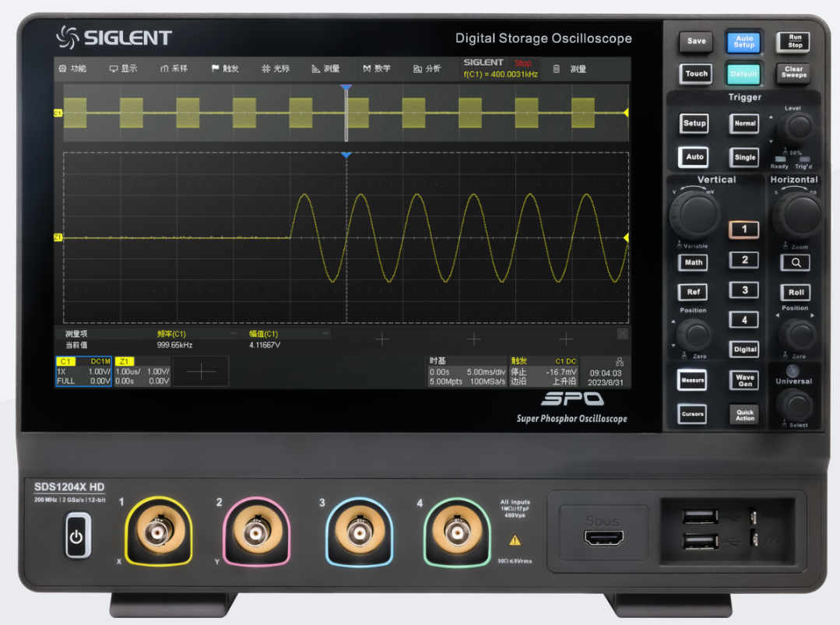Close the measurement bar

point(622,334)
